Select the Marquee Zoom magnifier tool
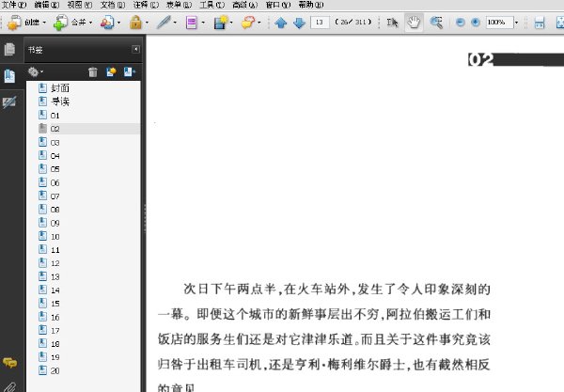564x392 pixels. [x=436, y=23]
